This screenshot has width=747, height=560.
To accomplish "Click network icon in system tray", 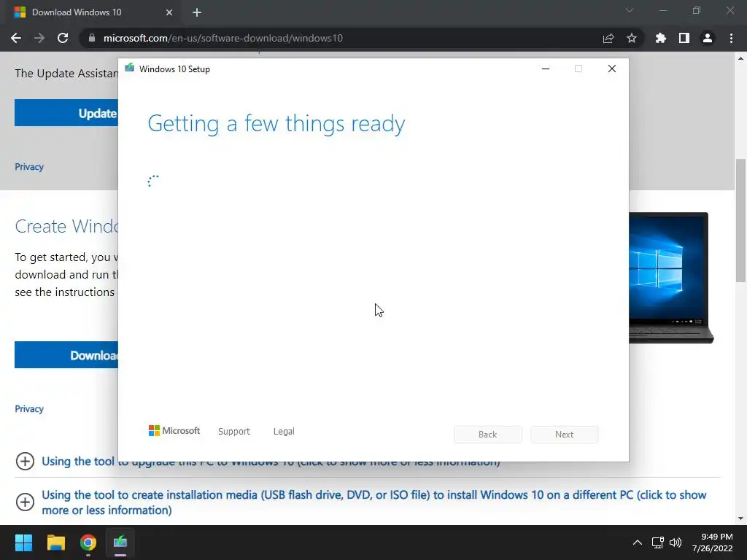I will tap(658, 542).
